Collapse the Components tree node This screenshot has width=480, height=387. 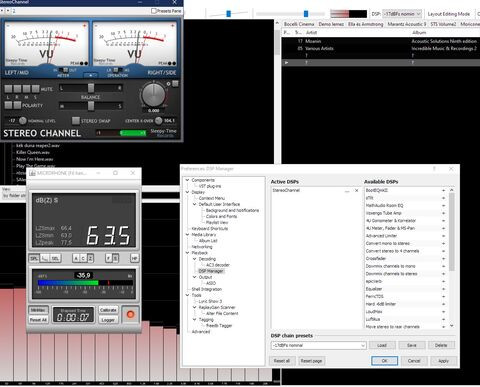pyautogui.click(x=187, y=180)
